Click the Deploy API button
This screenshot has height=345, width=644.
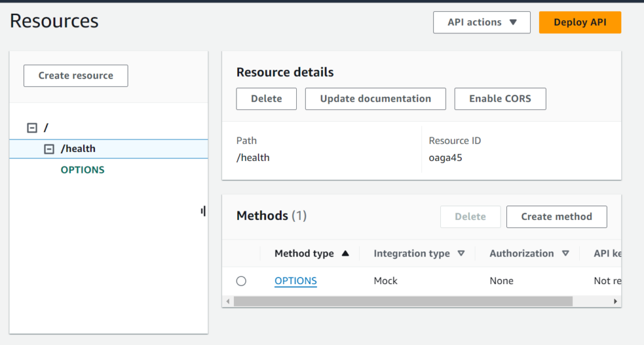coord(579,22)
